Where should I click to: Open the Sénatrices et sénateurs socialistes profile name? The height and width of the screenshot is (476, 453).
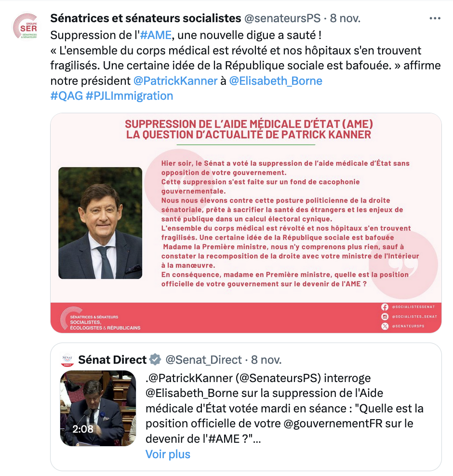(x=146, y=18)
